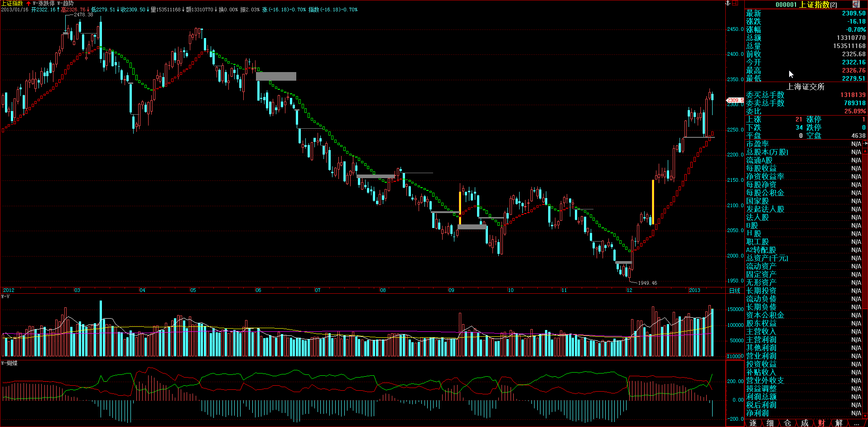Click the 2309.5 current price marker

click(x=735, y=100)
